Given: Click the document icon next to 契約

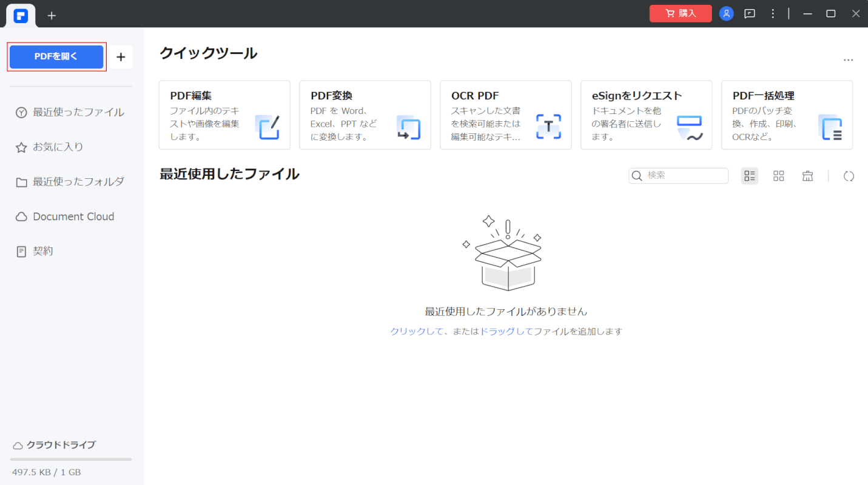Looking at the screenshot, I should pos(21,252).
